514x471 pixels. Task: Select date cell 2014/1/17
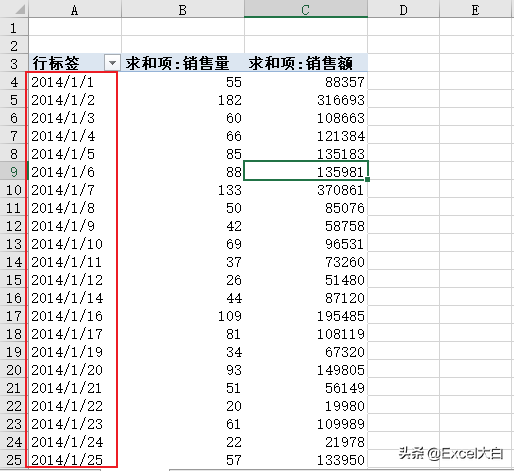[x=75, y=334]
